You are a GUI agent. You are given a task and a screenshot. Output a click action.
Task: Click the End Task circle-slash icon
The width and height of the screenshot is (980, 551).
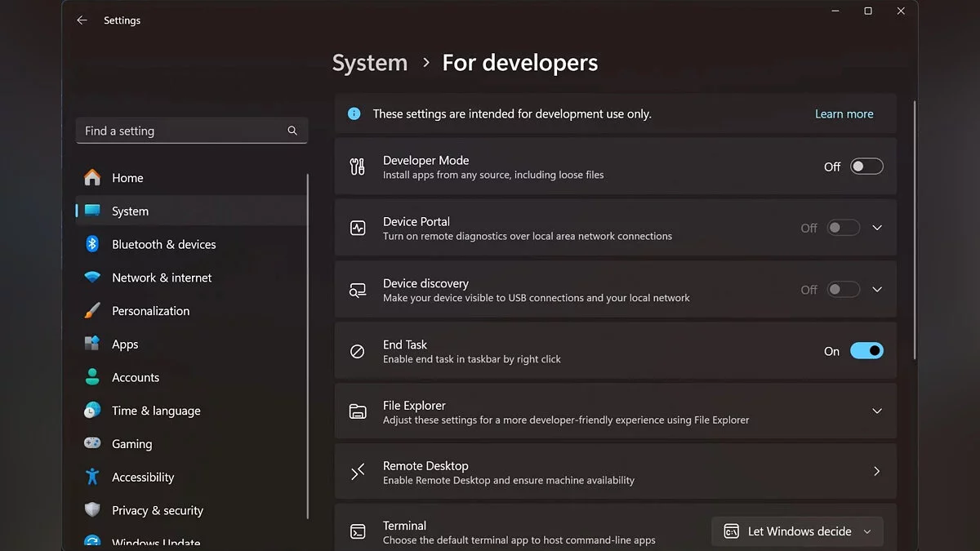coord(357,351)
